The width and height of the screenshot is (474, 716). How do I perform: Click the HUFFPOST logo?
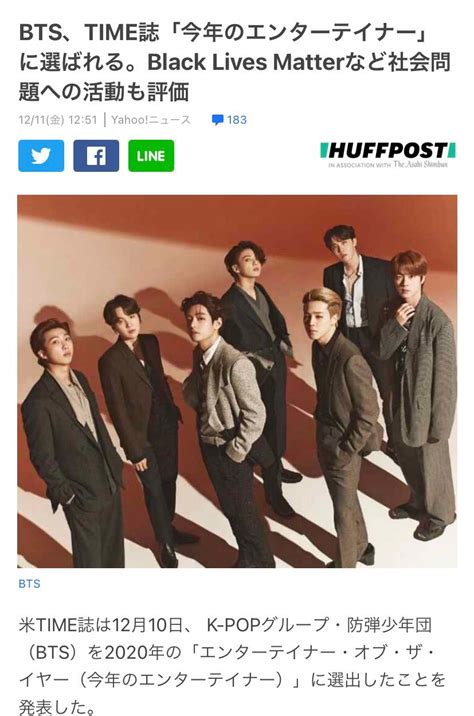click(x=388, y=151)
